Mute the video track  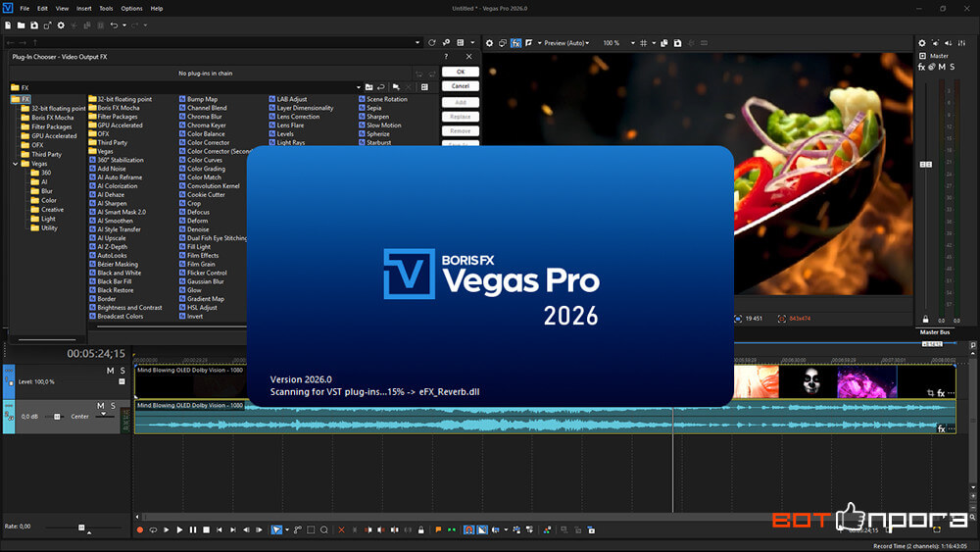point(111,371)
